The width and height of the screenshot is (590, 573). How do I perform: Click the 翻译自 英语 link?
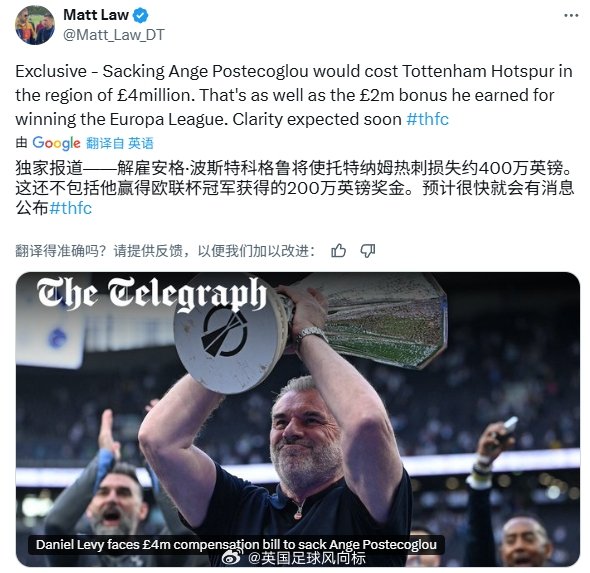click(x=120, y=143)
